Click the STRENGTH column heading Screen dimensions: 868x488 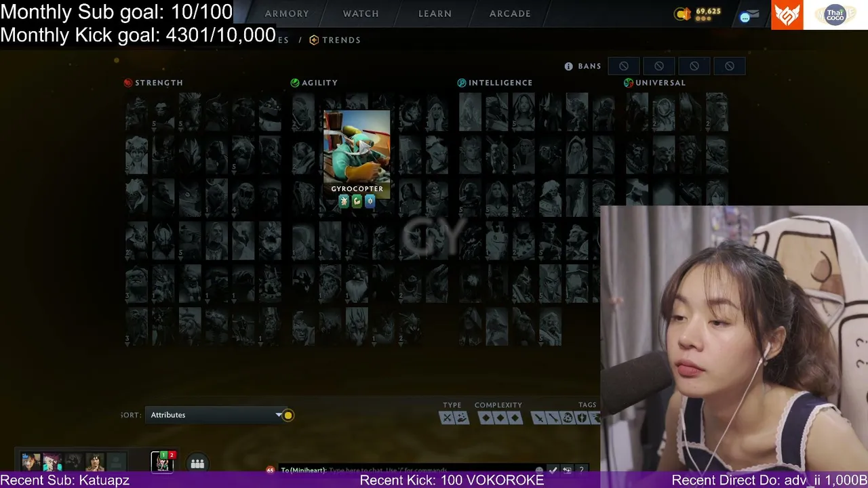pos(159,83)
